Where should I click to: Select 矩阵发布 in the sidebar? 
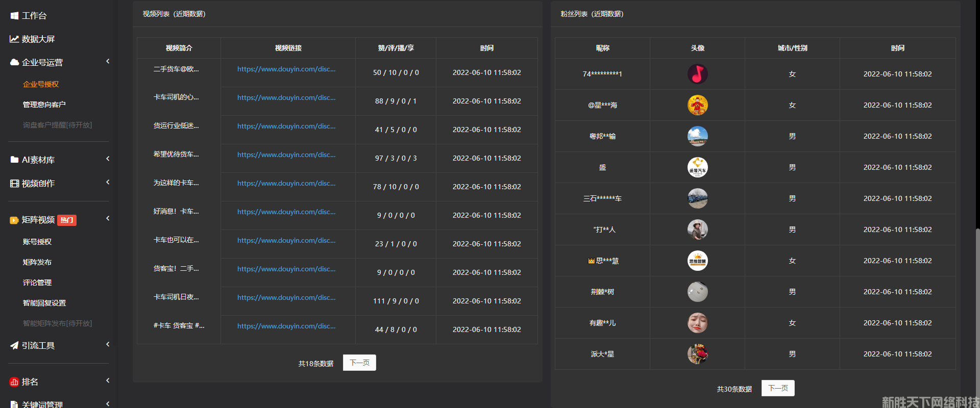coord(37,262)
